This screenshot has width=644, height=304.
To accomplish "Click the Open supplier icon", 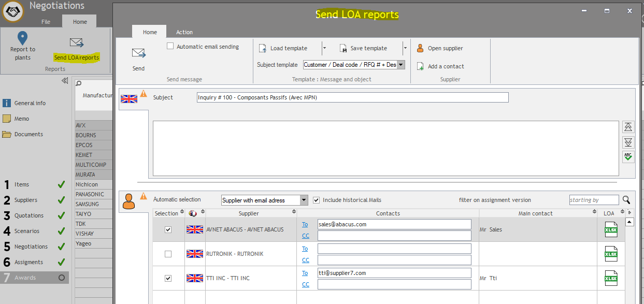I will [x=421, y=48].
